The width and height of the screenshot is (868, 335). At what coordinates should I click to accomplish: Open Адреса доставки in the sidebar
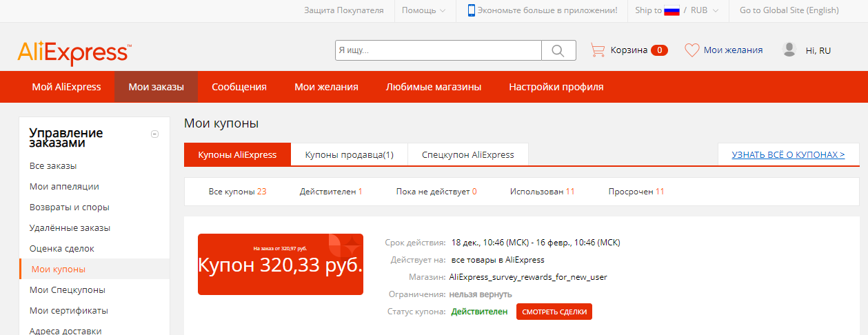coord(65,330)
